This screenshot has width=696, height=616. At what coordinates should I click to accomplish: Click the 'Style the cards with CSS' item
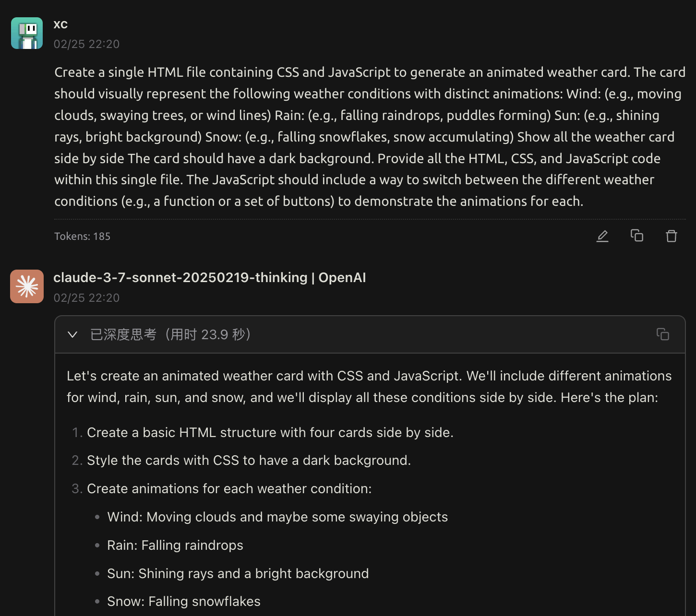[x=249, y=461]
